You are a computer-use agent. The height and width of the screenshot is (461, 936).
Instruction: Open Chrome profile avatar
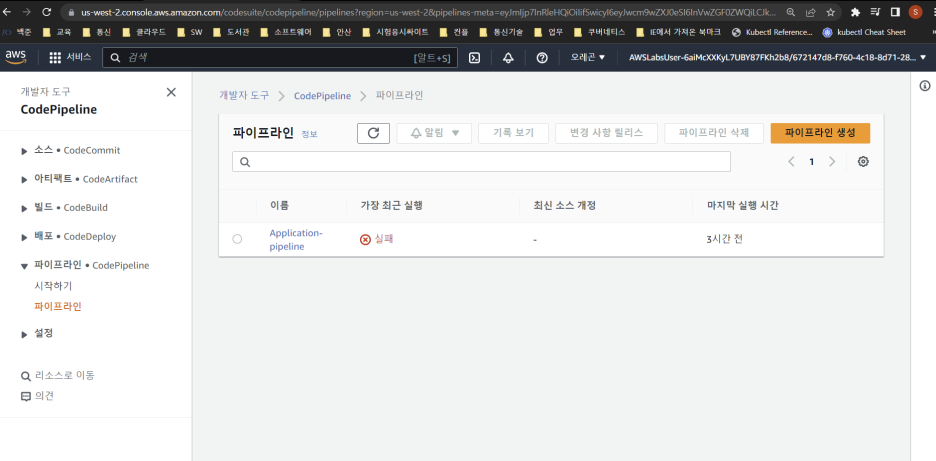click(x=915, y=12)
